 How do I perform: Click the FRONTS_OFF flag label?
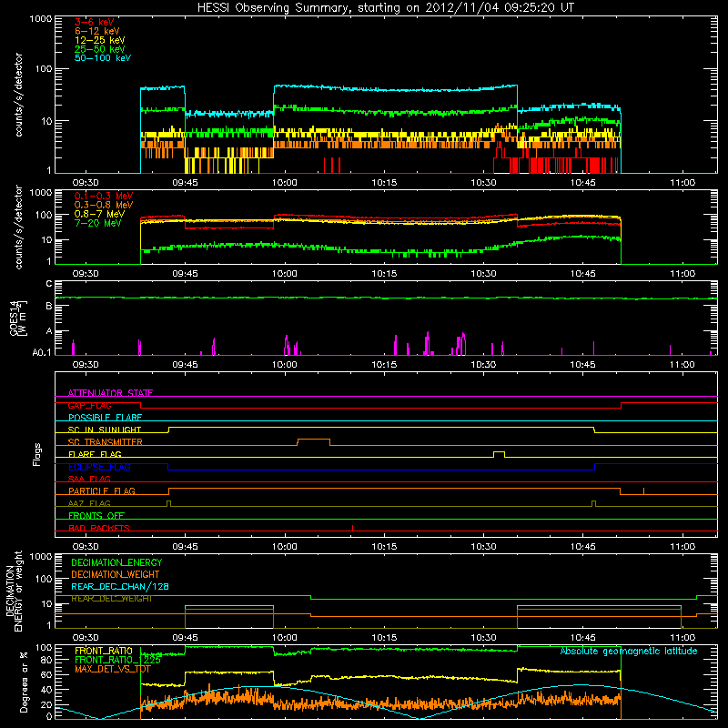[96, 515]
